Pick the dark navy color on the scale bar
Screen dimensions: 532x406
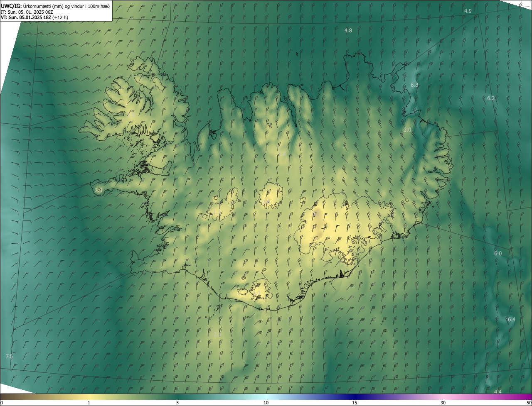pyautogui.click(x=355, y=396)
